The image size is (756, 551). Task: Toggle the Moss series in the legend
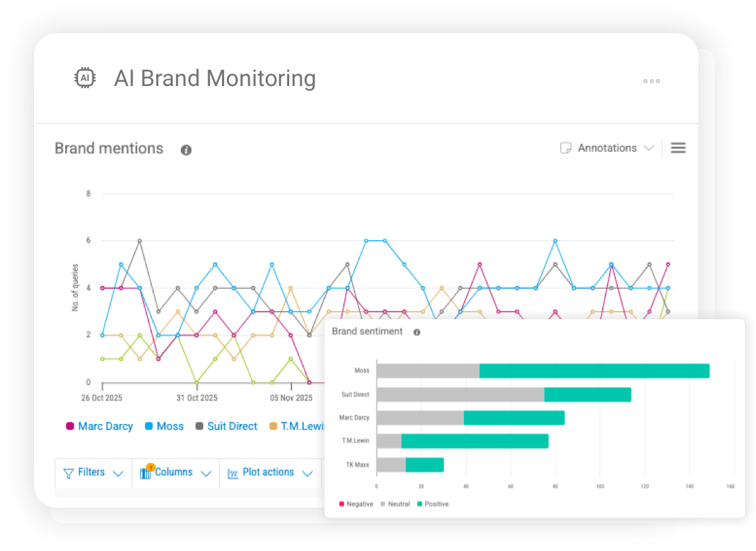164,426
